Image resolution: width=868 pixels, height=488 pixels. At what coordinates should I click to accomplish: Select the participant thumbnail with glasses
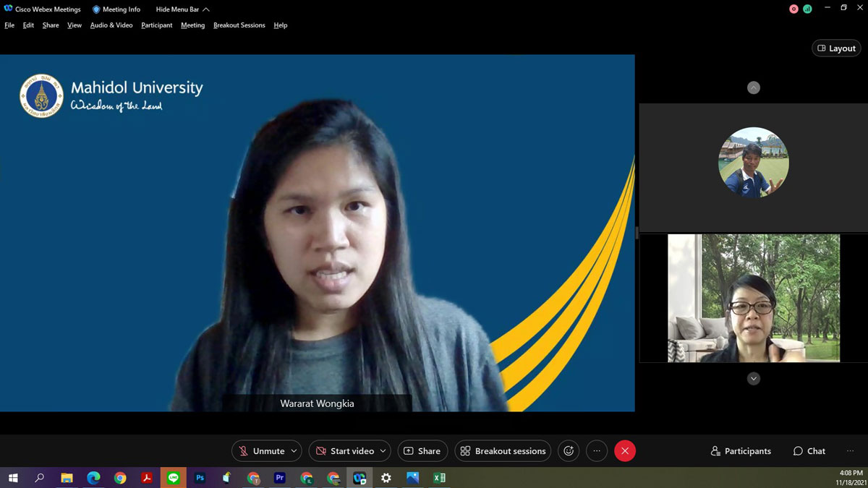(754, 298)
